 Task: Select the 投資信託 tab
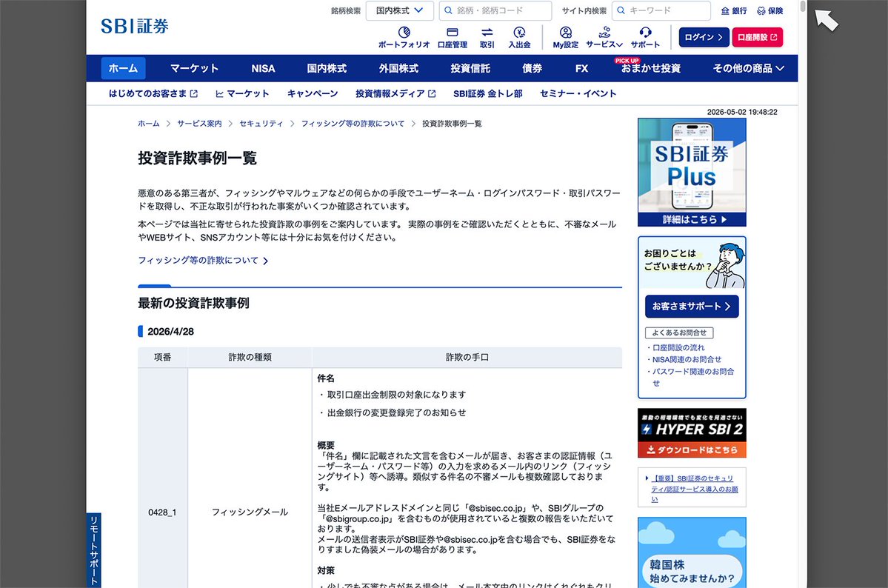pyautogui.click(x=470, y=69)
